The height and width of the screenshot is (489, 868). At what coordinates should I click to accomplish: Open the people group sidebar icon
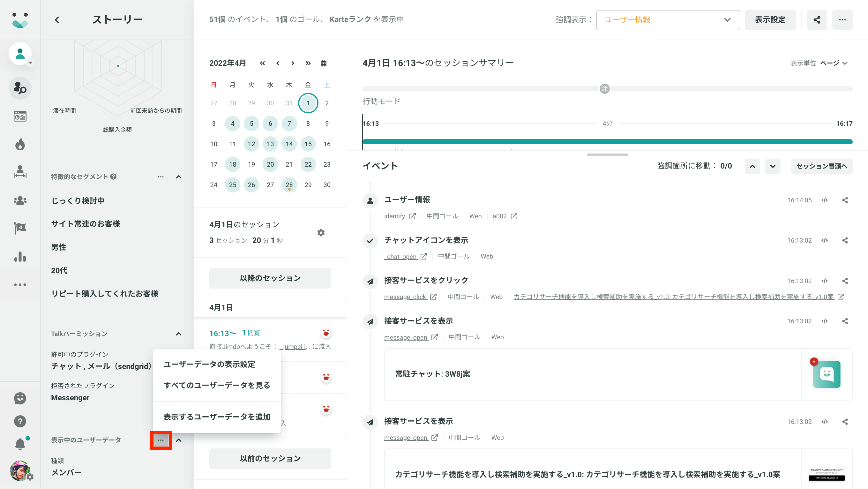click(x=20, y=200)
